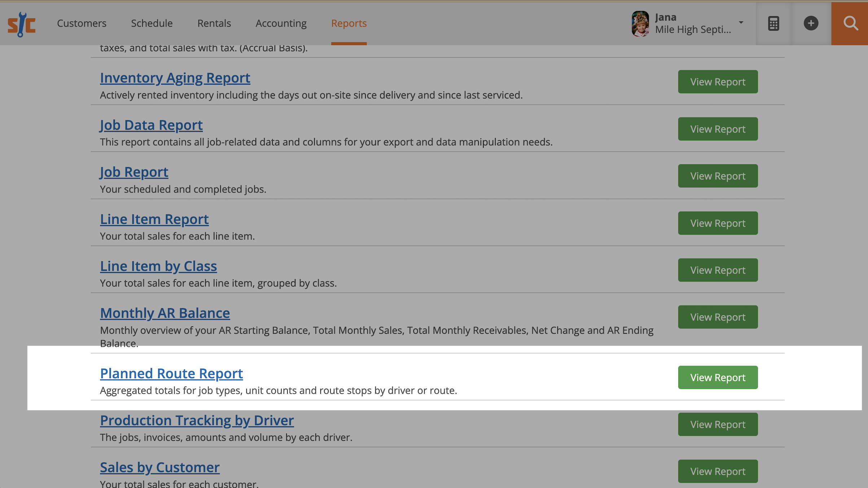This screenshot has width=868, height=488.
Task: Open the Line Item Report link
Action: (x=154, y=219)
